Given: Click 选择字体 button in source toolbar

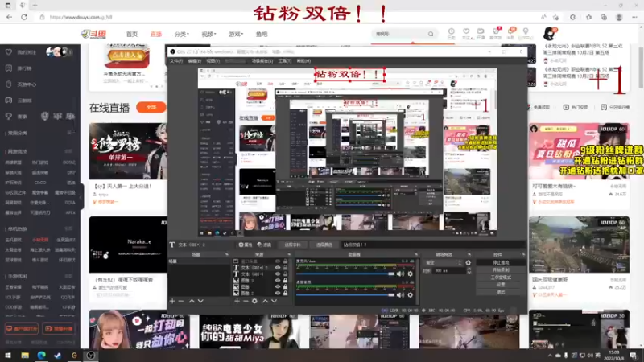Looking at the screenshot, I should coord(292,245).
